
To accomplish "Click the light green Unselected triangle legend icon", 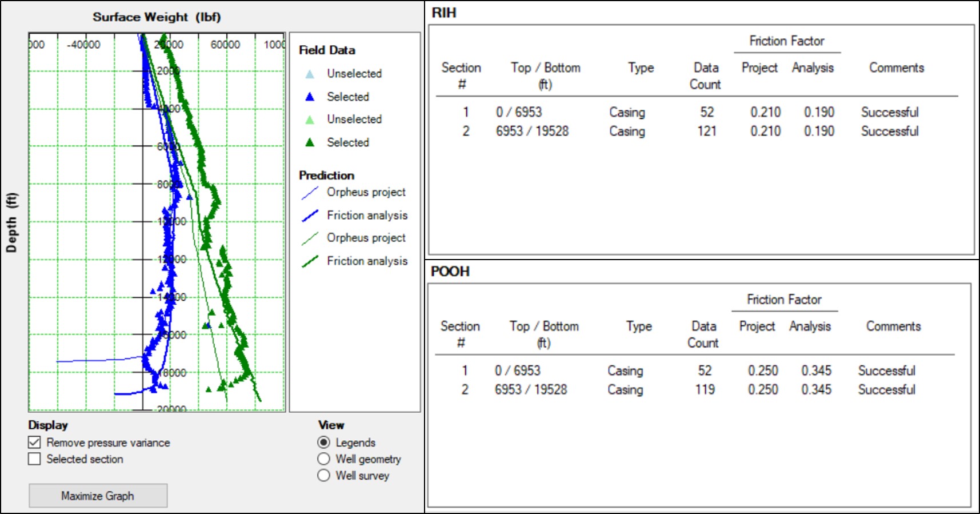I will (x=310, y=119).
